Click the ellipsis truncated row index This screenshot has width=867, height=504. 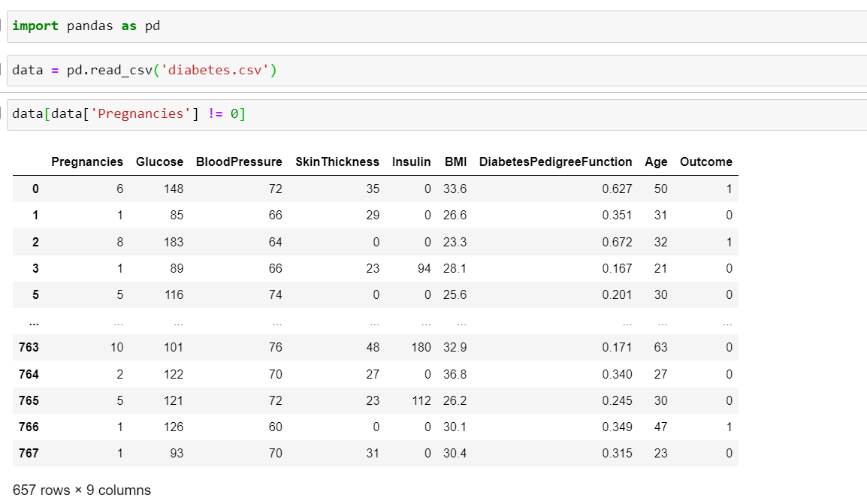(x=34, y=322)
